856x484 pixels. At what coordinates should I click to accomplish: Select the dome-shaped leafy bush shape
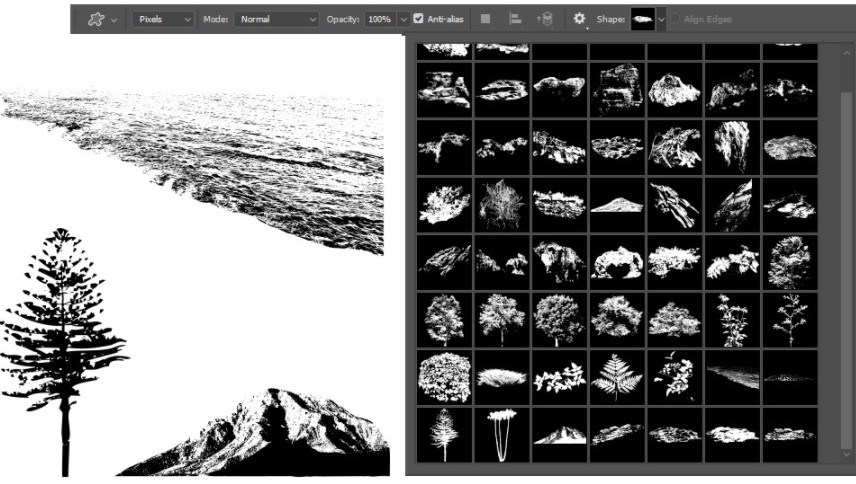tap(444, 378)
